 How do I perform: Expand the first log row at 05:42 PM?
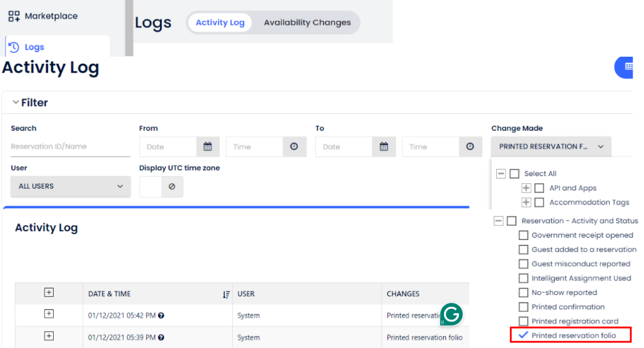[x=49, y=314]
